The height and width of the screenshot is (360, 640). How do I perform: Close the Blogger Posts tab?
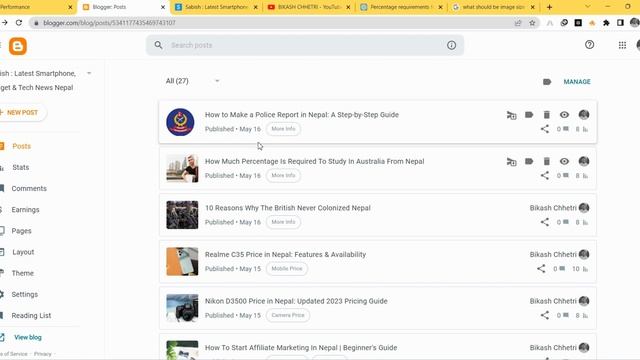(x=163, y=7)
